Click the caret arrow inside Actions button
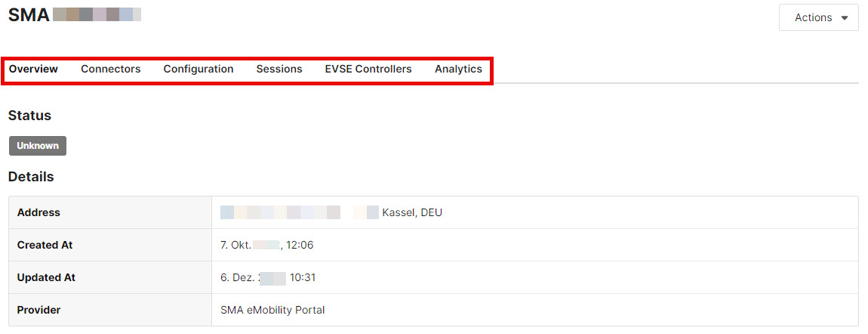Image resolution: width=868 pixels, height=334 pixels. (x=844, y=18)
